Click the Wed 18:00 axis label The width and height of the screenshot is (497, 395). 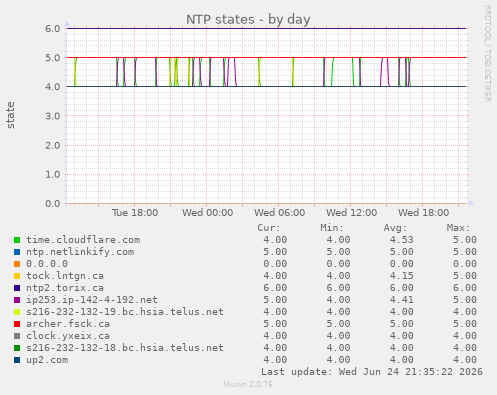tap(423, 213)
